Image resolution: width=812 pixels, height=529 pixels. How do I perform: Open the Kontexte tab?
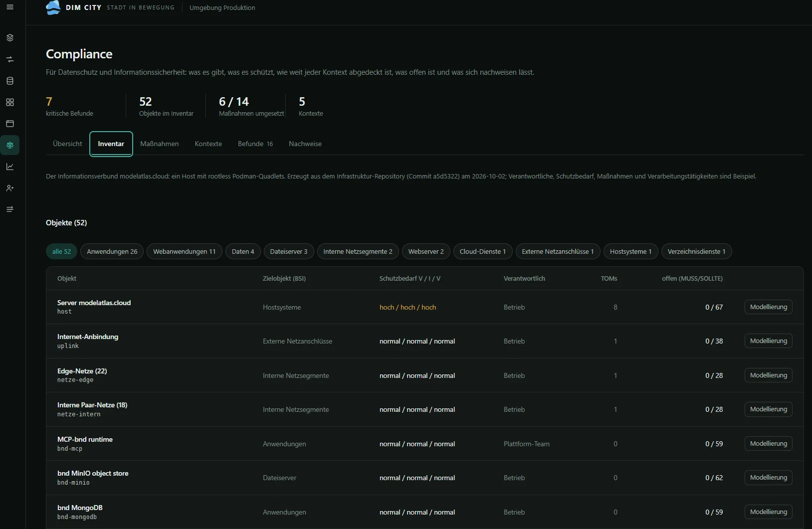pos(208,144)
